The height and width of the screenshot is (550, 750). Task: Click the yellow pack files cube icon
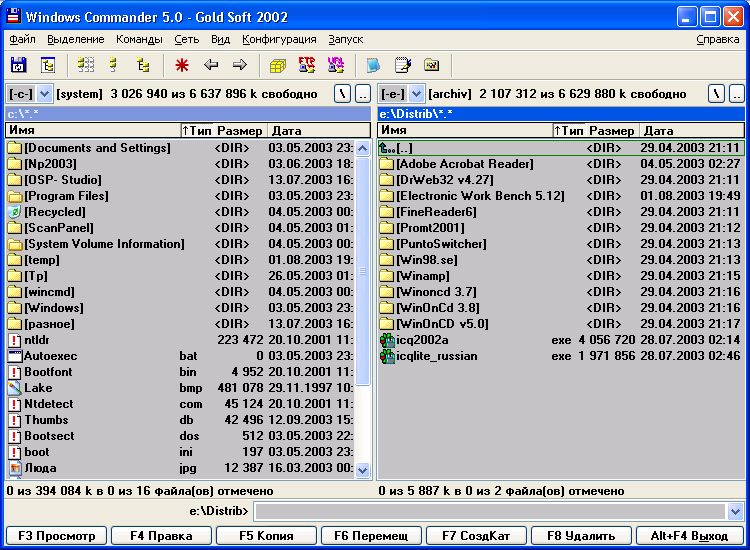(278, 65)
